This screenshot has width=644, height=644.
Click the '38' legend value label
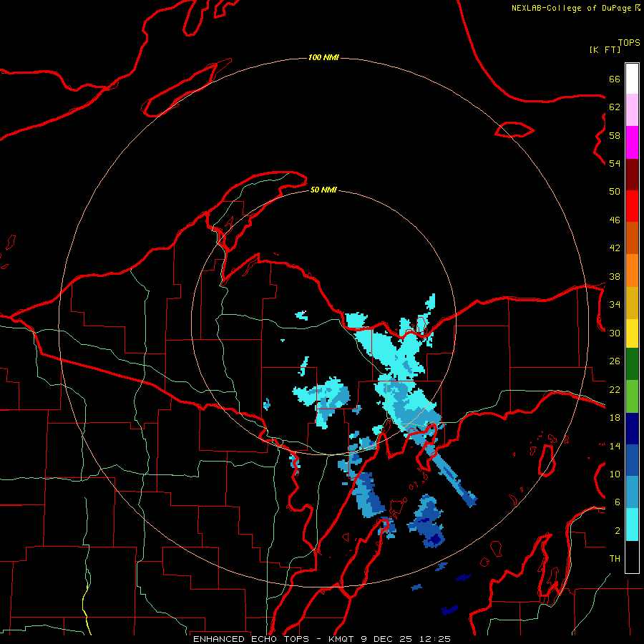615,276
